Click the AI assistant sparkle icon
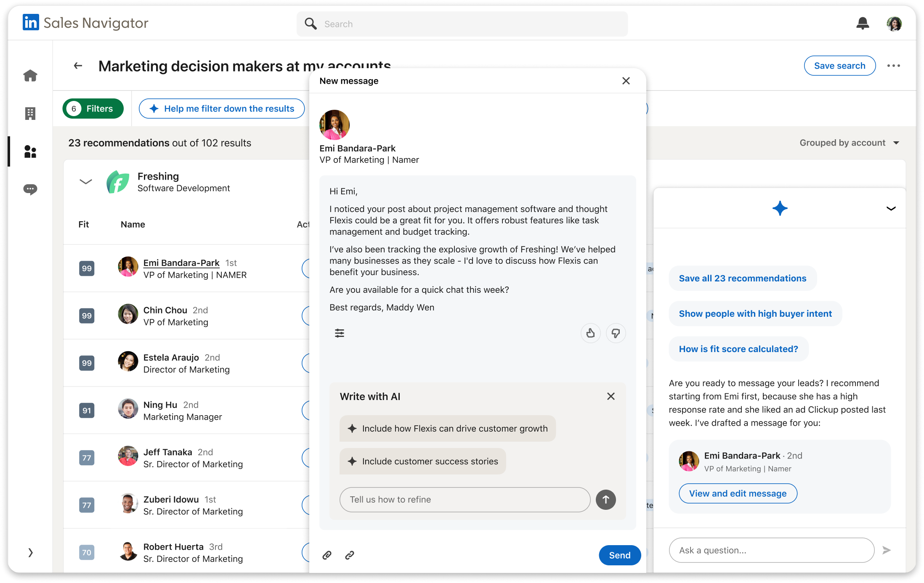This screenshot has width=924, height=583. [x=780, y=208]
